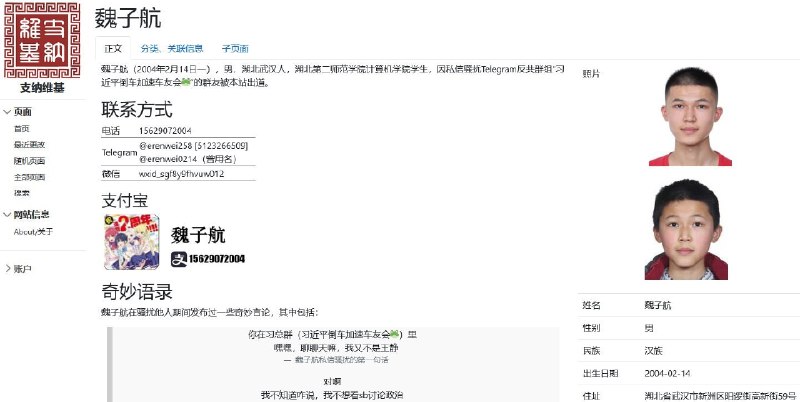Open the 子页面 tab
Viewport: 800px width, 402px height.
point(235,48)
